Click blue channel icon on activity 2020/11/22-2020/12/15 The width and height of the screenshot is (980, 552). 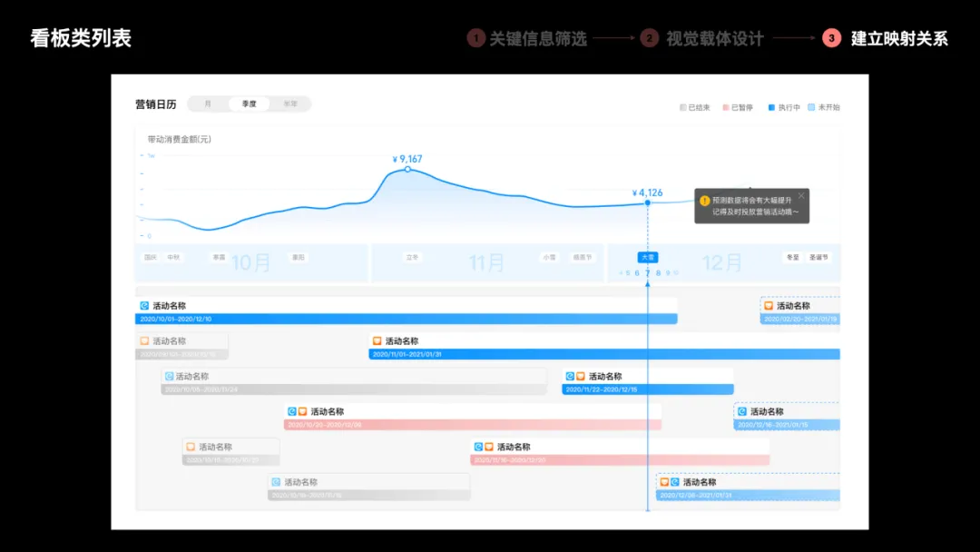[570, 377]
